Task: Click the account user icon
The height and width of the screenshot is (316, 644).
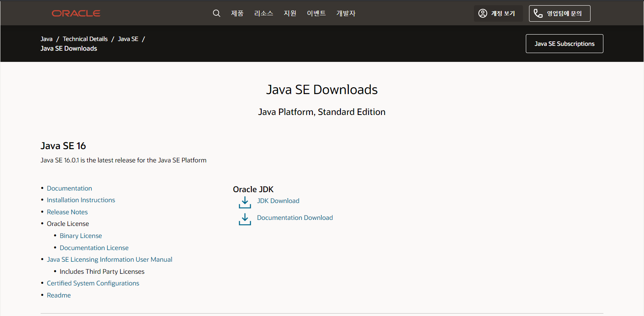Action: pos(482,13)
